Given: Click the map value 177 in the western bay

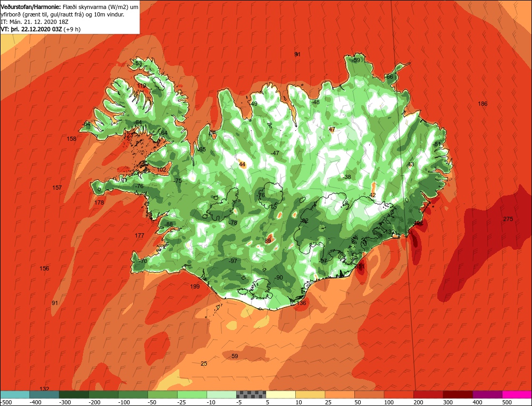Looking at the screenshot, I should click(139, 235).
